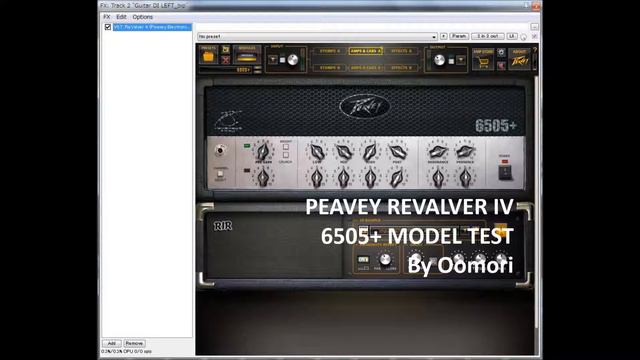Click the output section square button
Image resolution: width=640 pixels, height=360 pixels.
click(x=451, y=61)
